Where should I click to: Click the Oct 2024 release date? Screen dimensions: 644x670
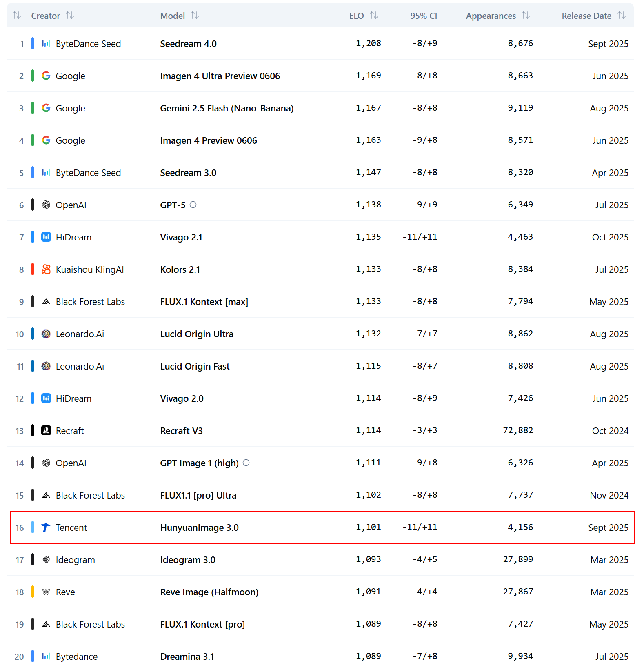[610, 431]
